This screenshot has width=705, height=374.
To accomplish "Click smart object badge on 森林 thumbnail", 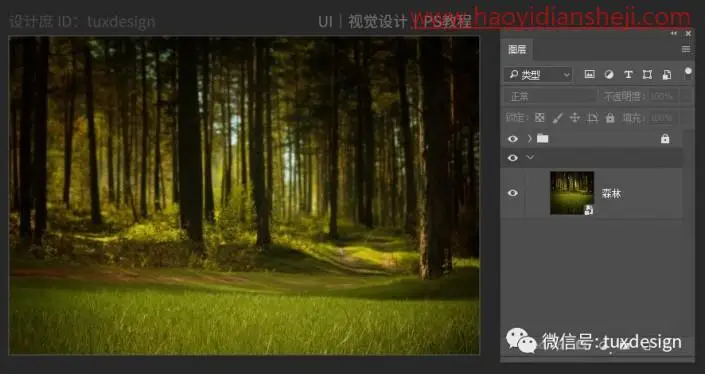I will coord(589,209).
